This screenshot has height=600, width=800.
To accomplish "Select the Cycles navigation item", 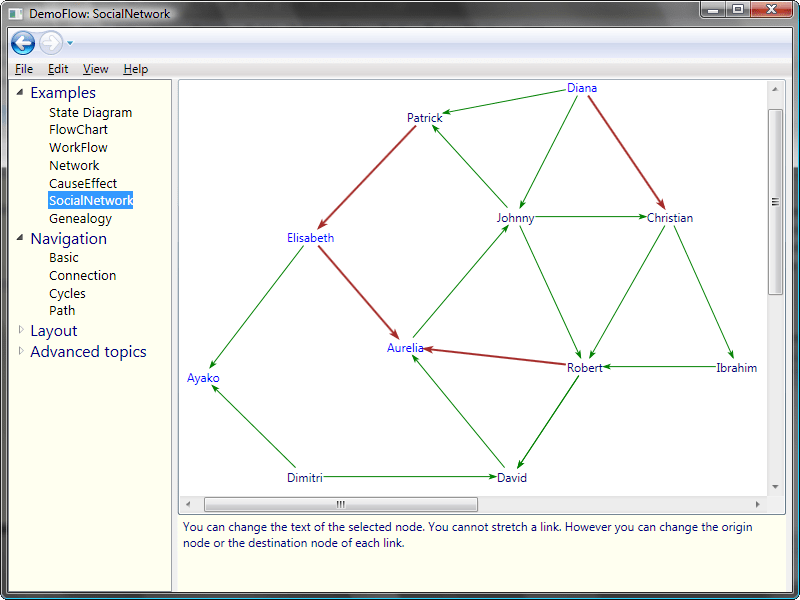I will (67, 294).
